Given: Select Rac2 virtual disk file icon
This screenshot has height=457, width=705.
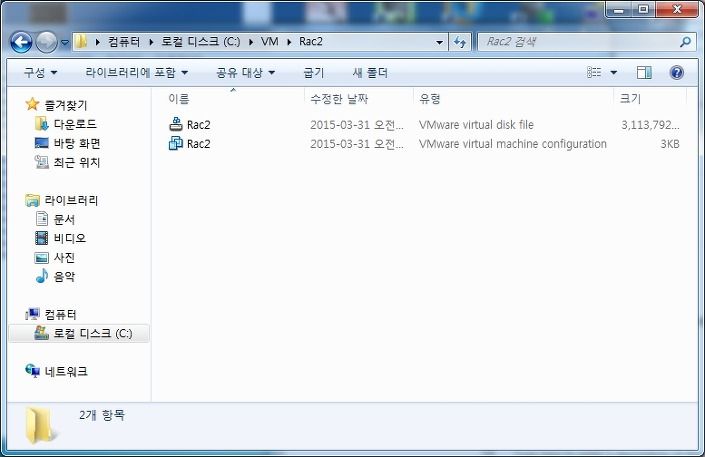Looking at the screenshot, I should (175, 124).
